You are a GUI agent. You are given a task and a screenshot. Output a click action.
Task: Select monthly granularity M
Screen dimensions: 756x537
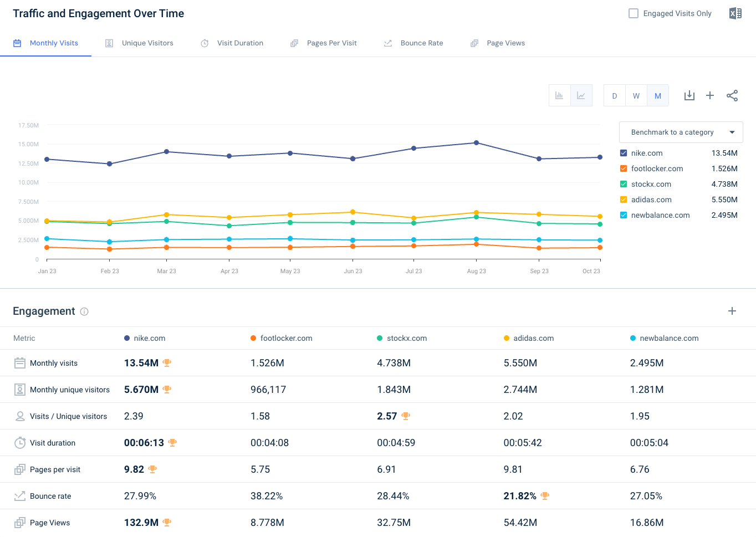click(658, 95)
